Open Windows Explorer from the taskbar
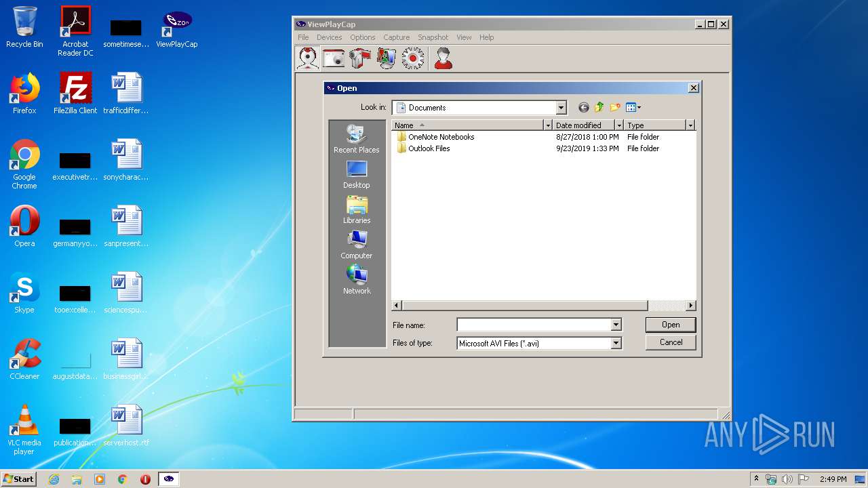 (77, 479)
